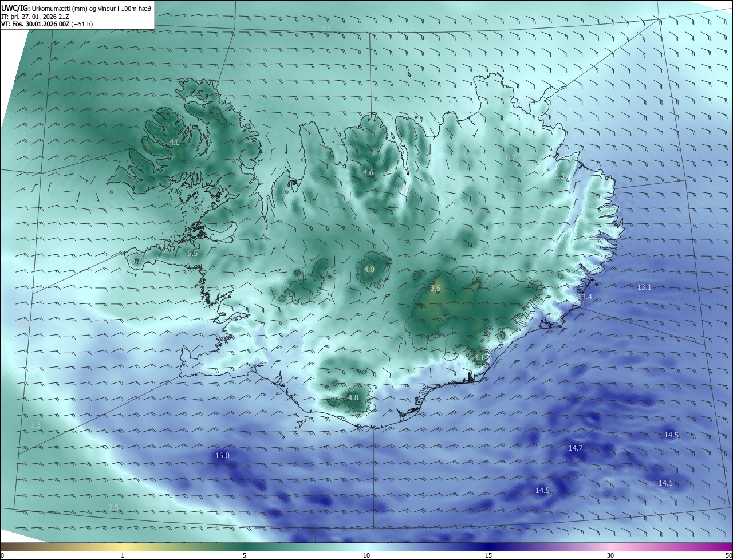This screenshot has height=560, width=733.
Task: Click the color scale tick label 30
Action: tap(610, 555)
